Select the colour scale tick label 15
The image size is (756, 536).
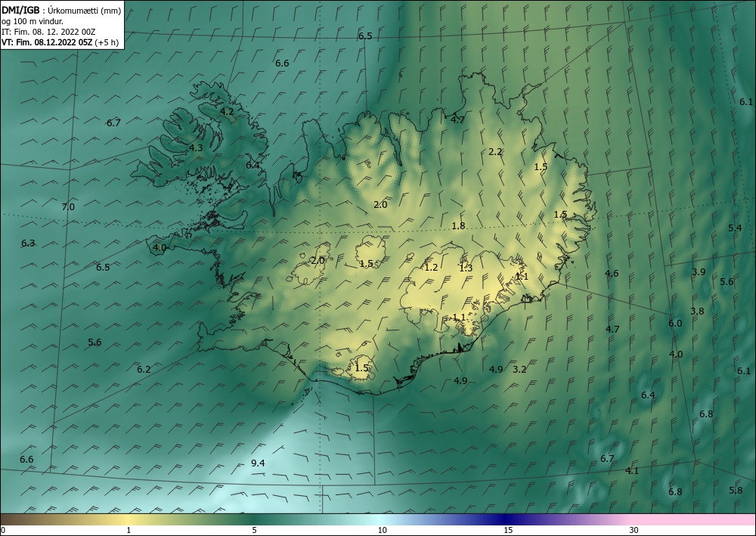[508, 531]
